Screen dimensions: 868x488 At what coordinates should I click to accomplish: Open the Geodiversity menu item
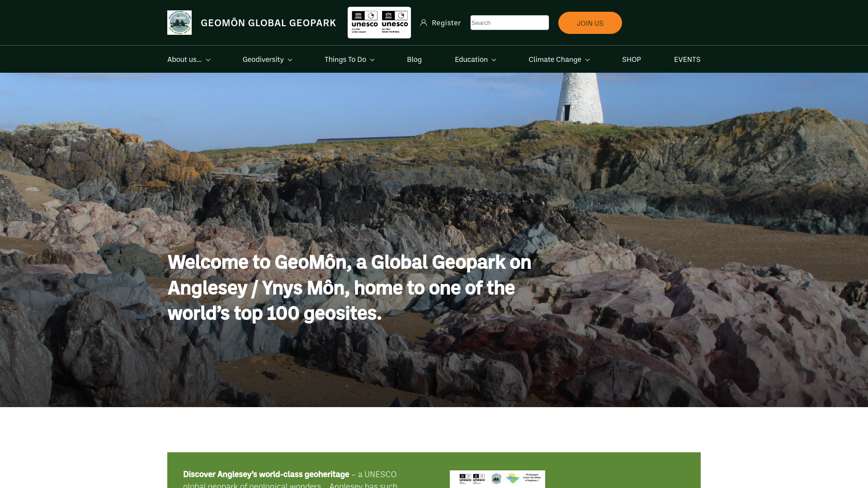263,59
